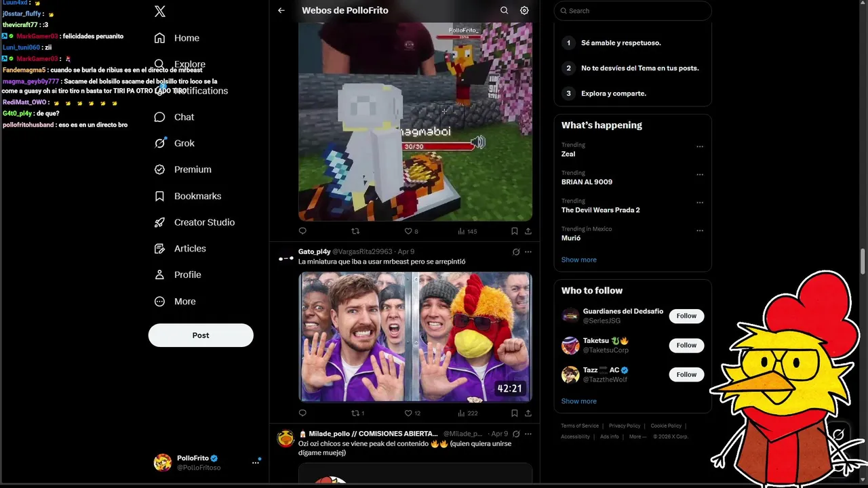The image size is (868, 488).
Task: Reply to the Minecraft video post
Action: tap(302, 231)
